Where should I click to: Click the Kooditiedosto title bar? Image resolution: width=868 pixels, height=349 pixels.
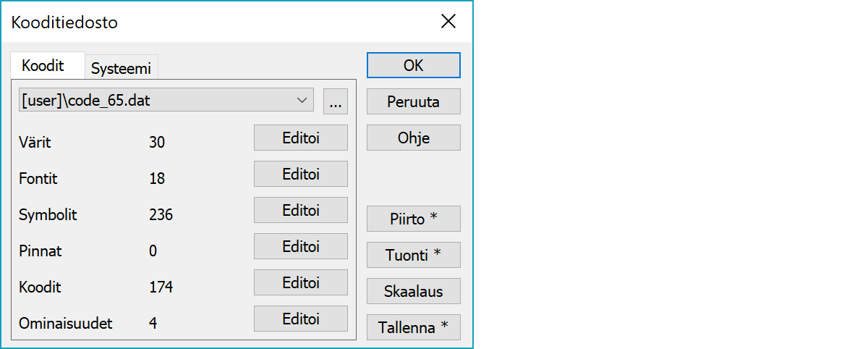click(217, 22)
